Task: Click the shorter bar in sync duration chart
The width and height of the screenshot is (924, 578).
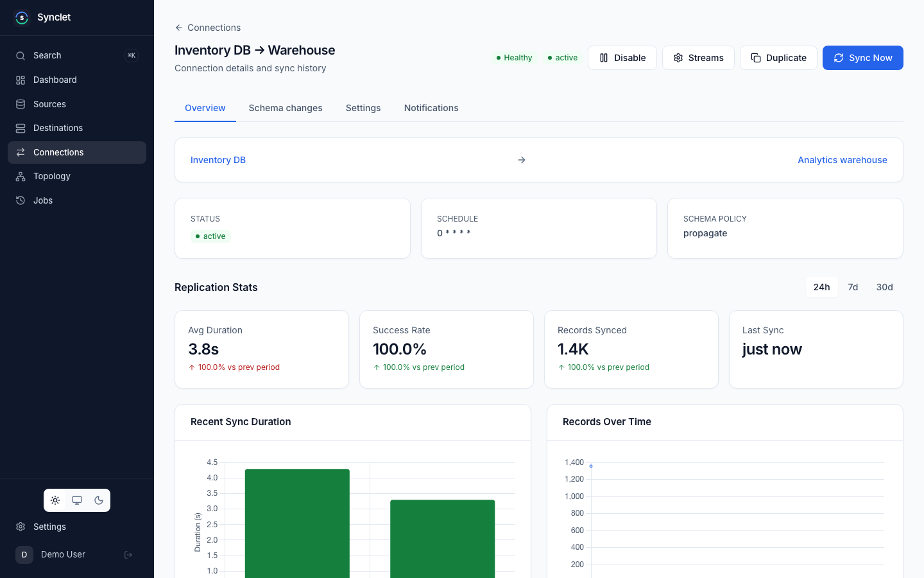Action: click(443, 539)
